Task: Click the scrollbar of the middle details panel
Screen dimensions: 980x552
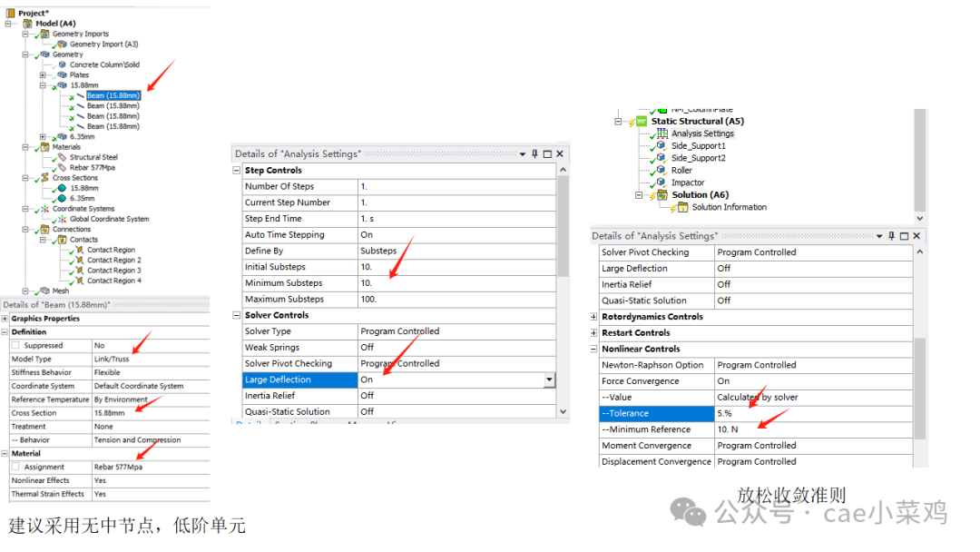Action: pos(563,226)
